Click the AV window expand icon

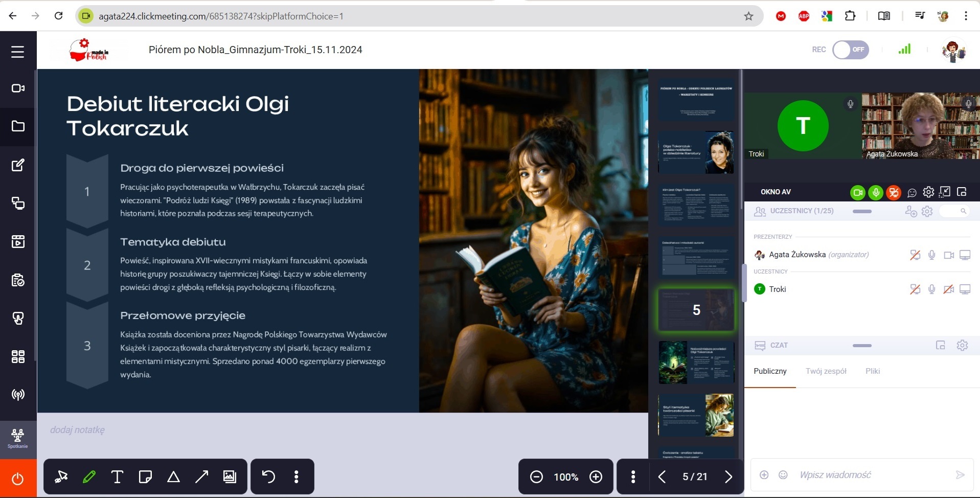pos(945,192)
